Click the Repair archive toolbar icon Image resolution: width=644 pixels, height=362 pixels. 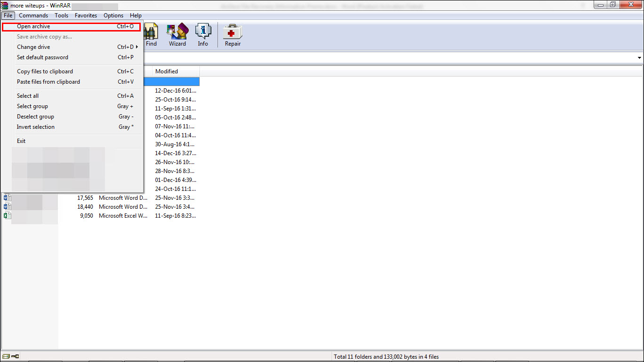pyautogui.click(x=233, y=35)
